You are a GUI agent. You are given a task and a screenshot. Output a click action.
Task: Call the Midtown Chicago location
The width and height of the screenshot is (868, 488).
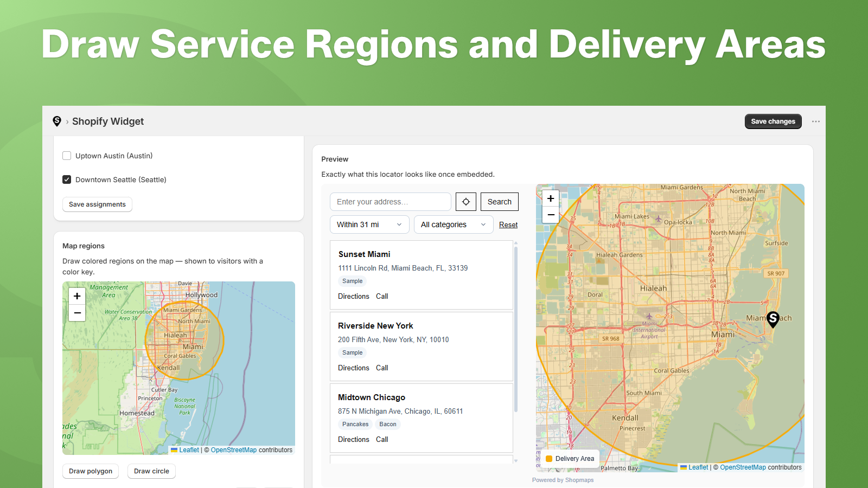point(382,440)
